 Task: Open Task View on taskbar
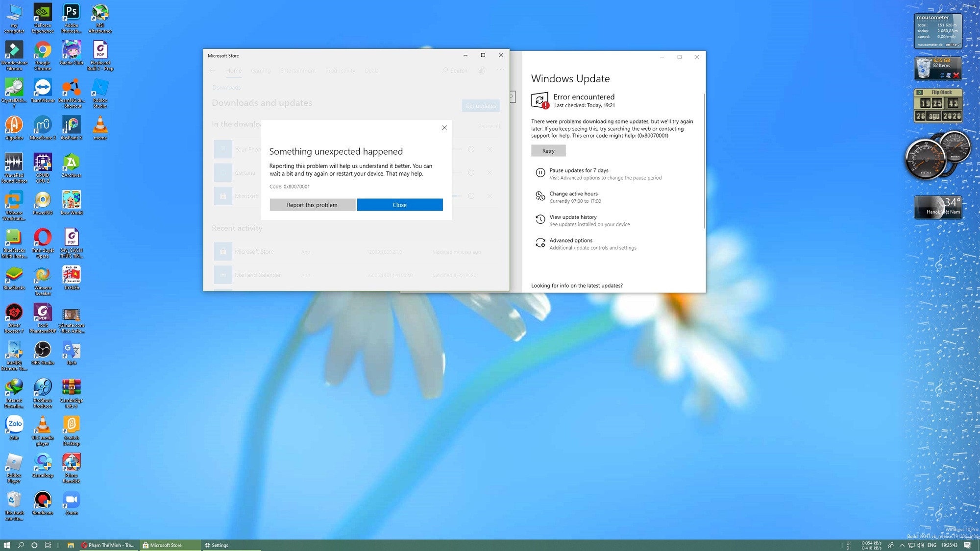(x=48, y=545)
